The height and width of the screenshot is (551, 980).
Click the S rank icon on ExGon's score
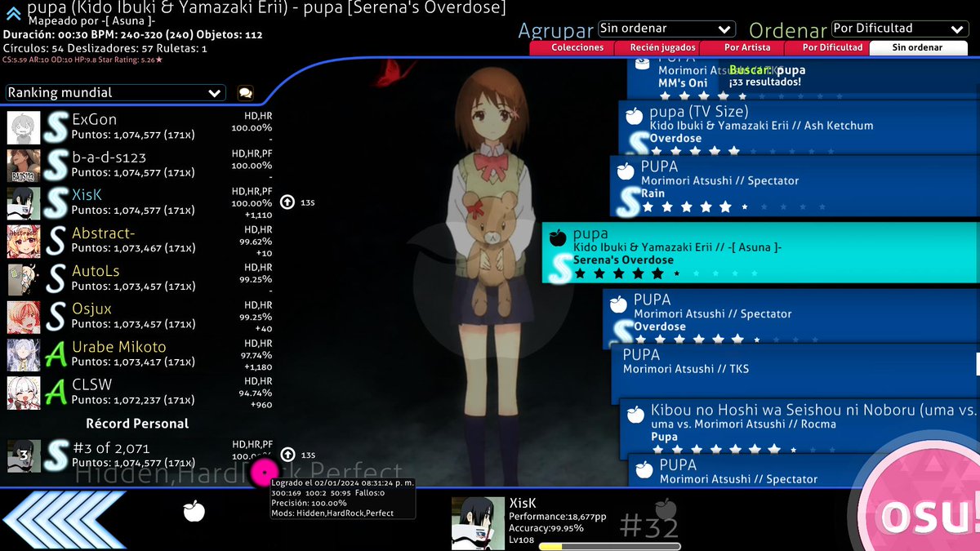tap(56, 128)
